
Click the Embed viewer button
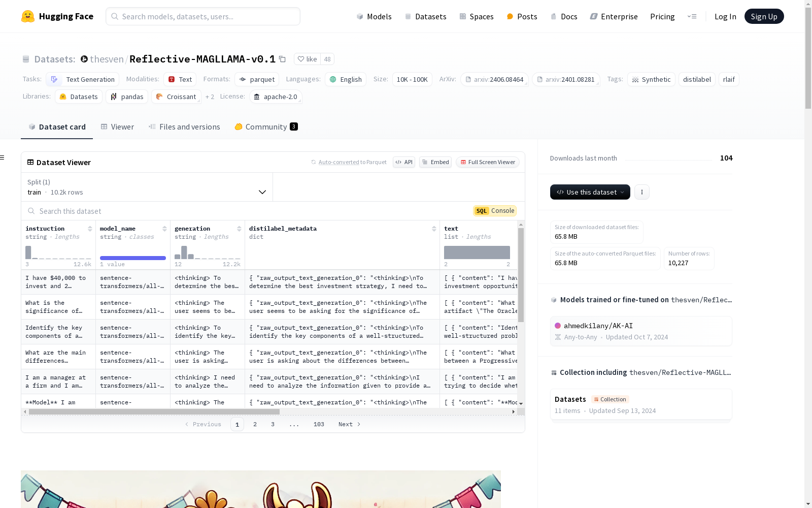[x=435, y=162]
